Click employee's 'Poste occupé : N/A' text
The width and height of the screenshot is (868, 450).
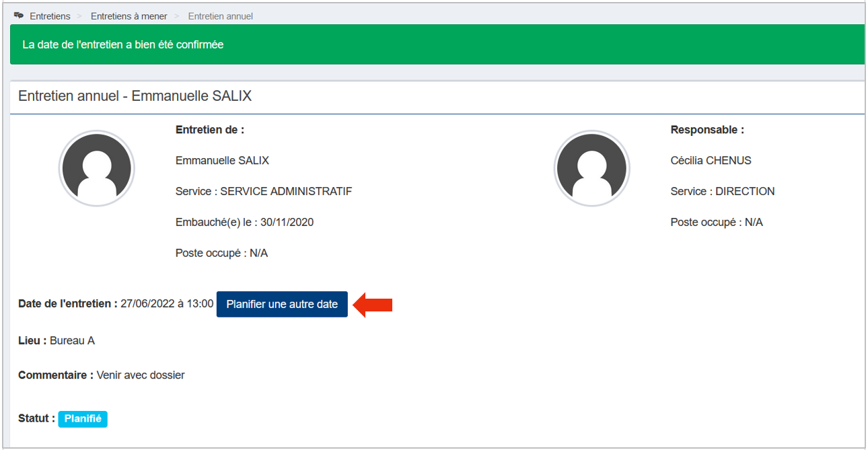[x=222, y=254]
